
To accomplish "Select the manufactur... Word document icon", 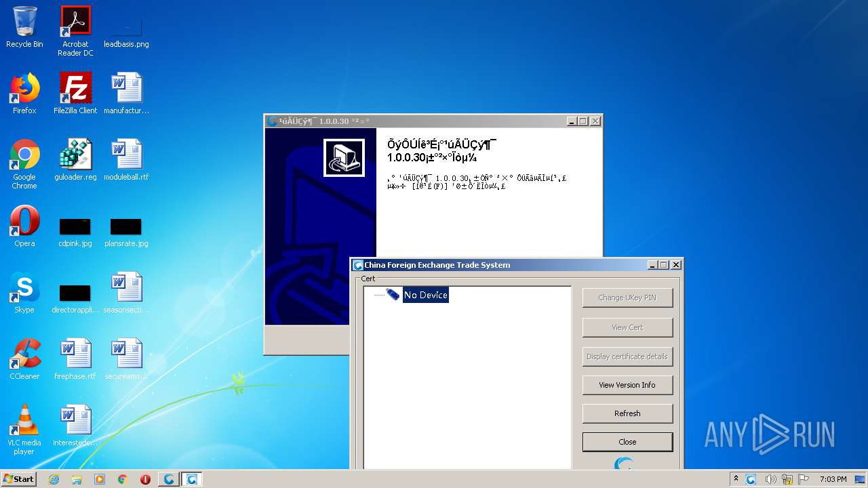I will [x=126, y=94].
